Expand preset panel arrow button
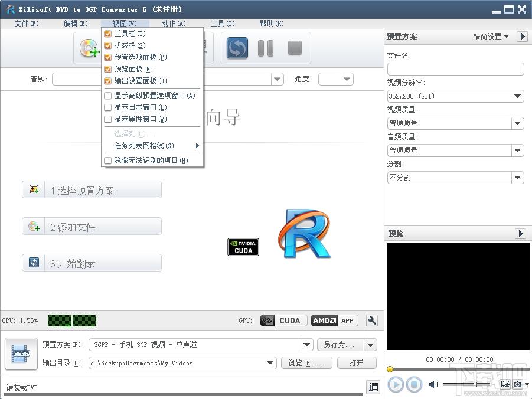This screenshot has width=532, height=399. click(x=523, y=37)
